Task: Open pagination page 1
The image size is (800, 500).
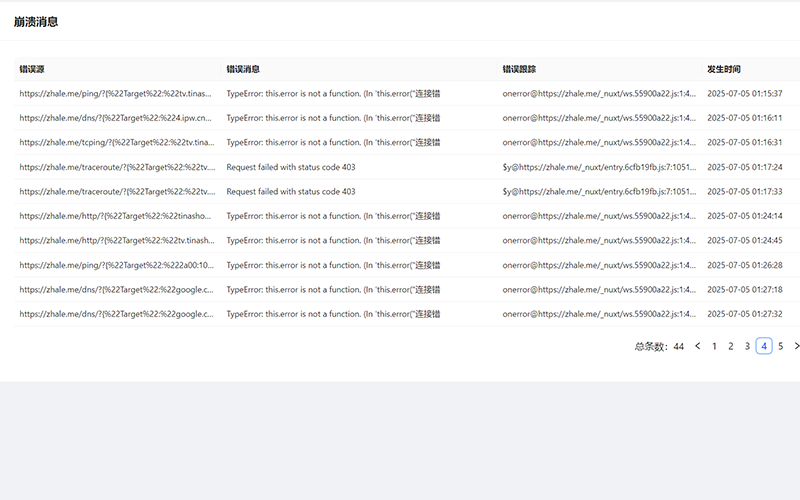Action: pos(714,346)
